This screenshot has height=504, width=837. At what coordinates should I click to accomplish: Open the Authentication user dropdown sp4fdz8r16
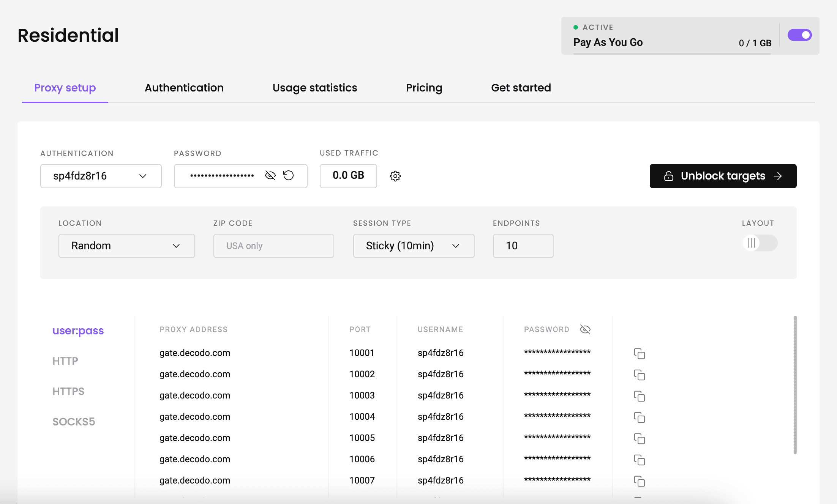[101, 176]
